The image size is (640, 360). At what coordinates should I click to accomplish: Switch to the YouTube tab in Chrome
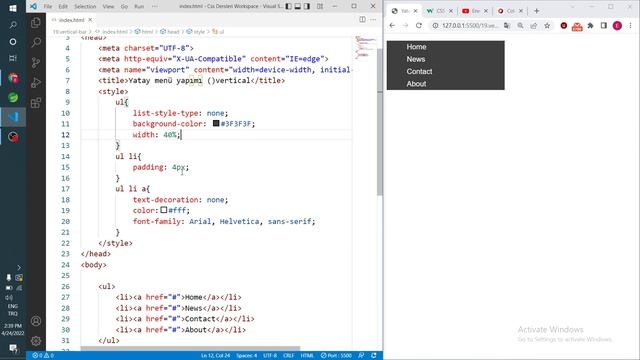coord(475,11)
